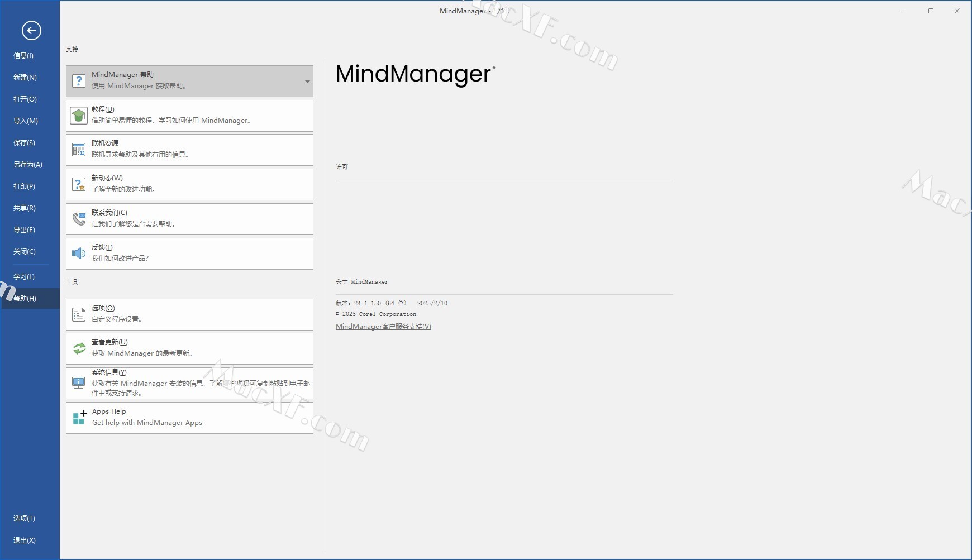Click the back arrow circle icon
Screen dimensions: 972x560
coord(31,30)
